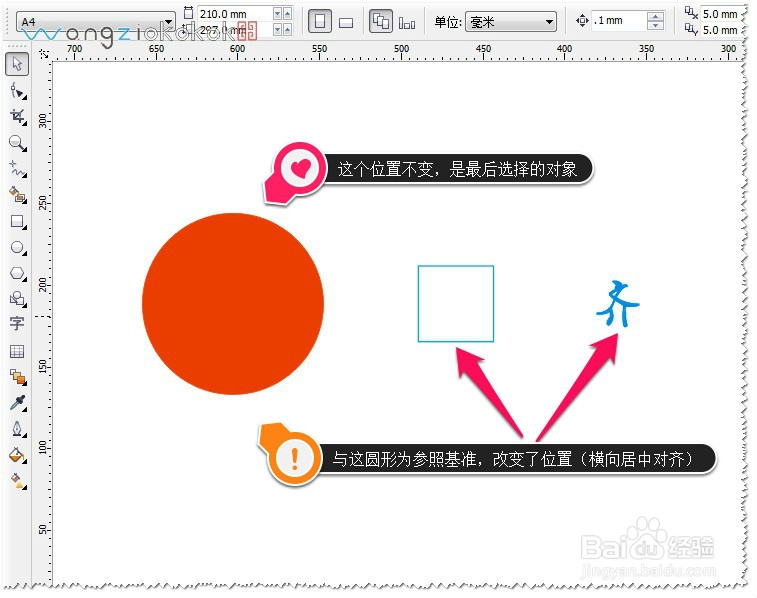
Task: Select the blue outlined square
Action: click(456, 304)
